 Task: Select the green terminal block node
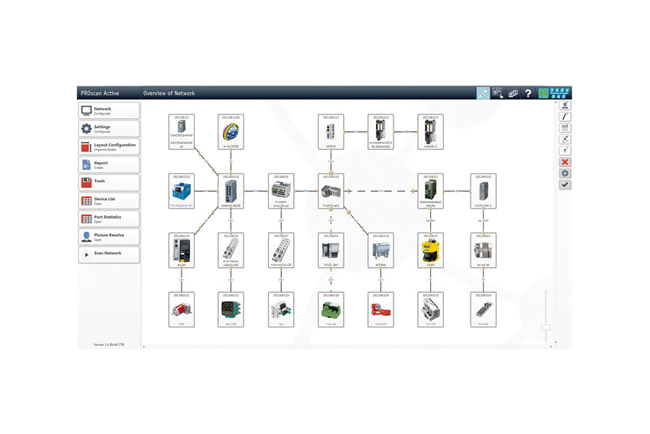coord(331,310)
